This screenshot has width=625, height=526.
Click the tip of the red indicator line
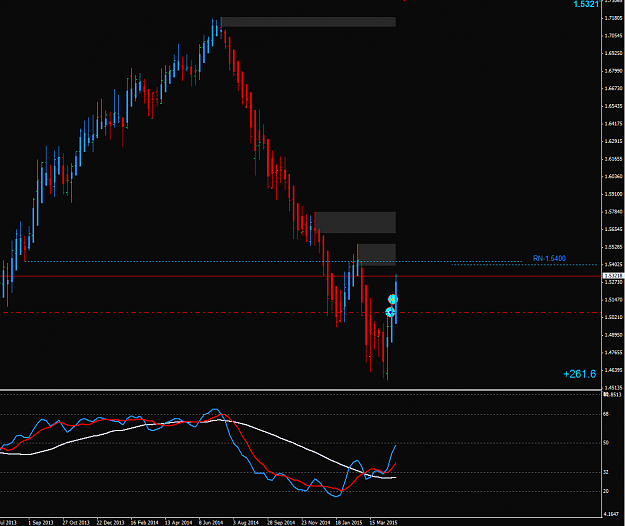[x=395, y=463]
